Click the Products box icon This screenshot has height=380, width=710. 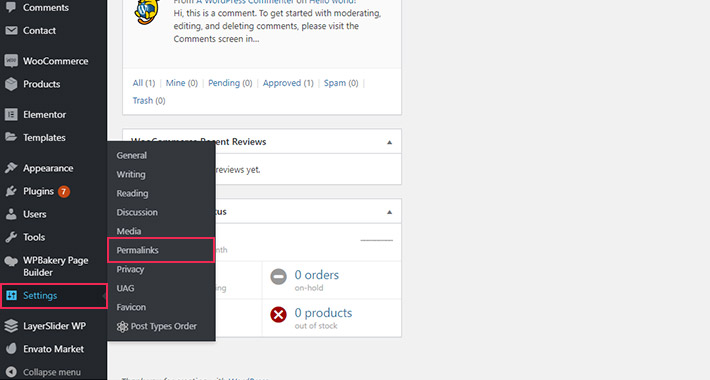click(x=11, y=84)
